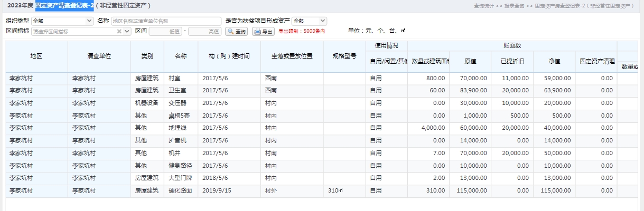
Task: Select the 机井 name cell
Action: pyautogui.click(x=181, y=153)
